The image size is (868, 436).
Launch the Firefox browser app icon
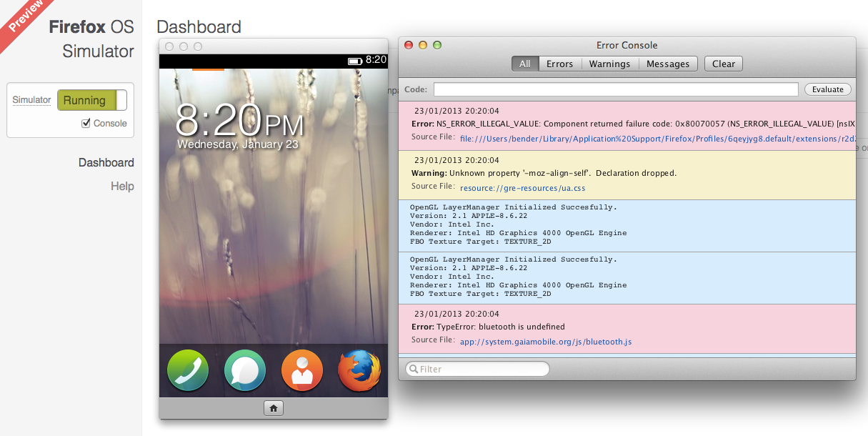click(359, 370)
